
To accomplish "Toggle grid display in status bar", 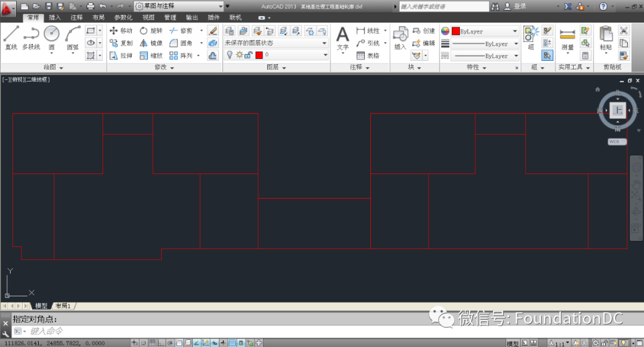I will point(153,343).
